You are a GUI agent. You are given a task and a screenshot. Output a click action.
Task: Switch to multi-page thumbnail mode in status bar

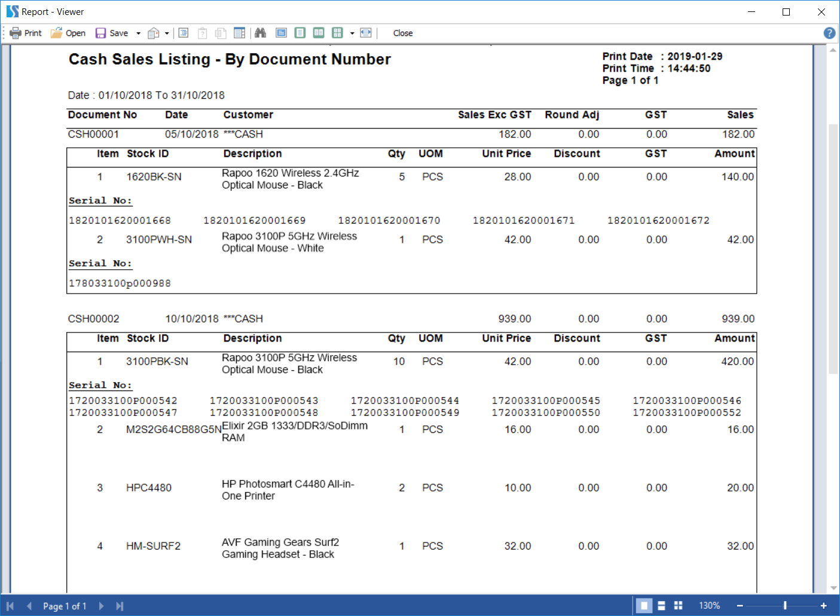pos(678,606)
